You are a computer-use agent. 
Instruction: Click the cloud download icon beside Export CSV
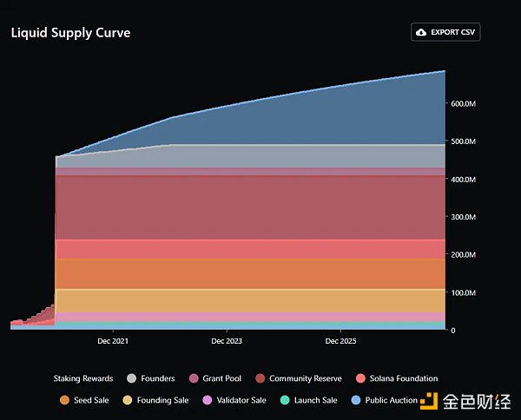tap(422, 32)
